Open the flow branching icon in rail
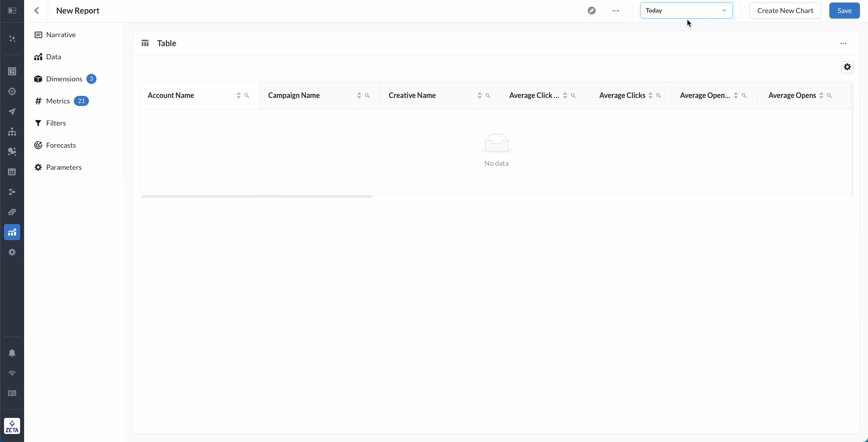 pyautogui.click(x=12, y=192)
